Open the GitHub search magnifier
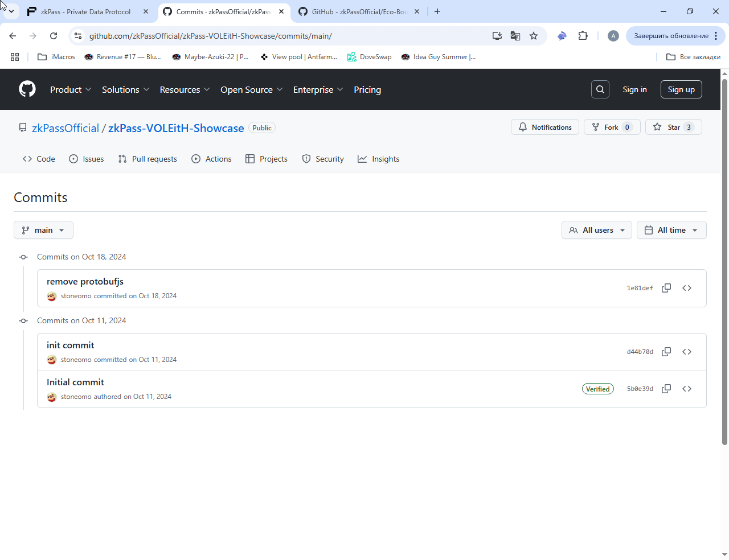Image resolution: width=729 pixels, height=560 pixels. [600, 89]
